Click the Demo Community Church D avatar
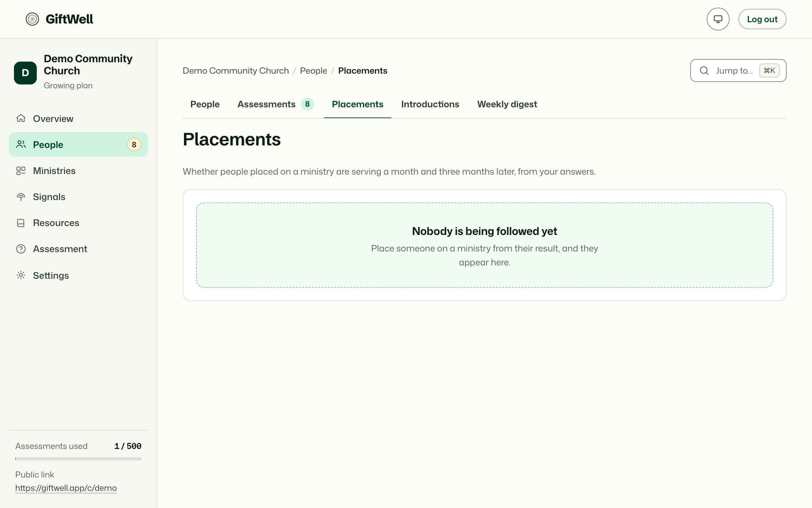 [25, 73]
